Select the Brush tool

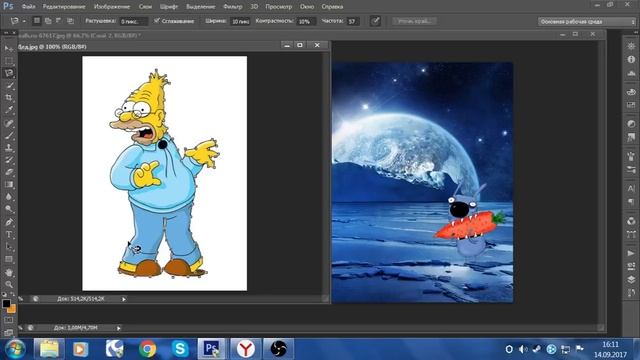coord(9,135)
